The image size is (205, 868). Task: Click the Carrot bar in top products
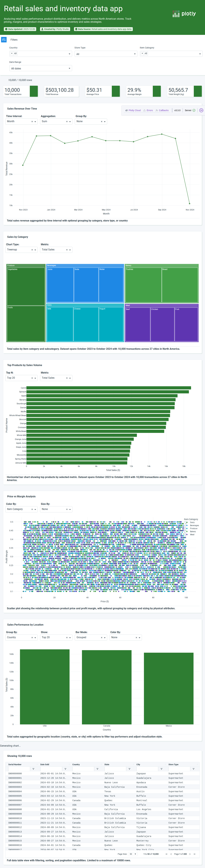coord(109,388)
